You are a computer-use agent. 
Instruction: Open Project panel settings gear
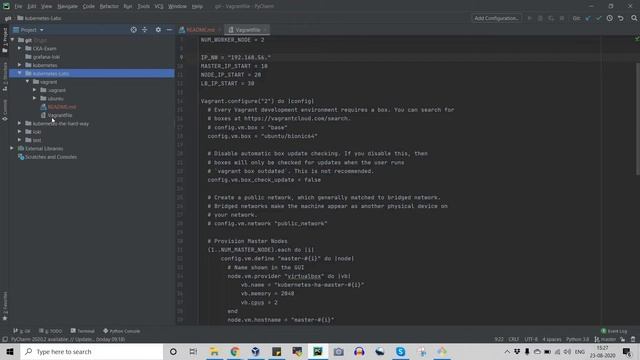click(158, 30)
